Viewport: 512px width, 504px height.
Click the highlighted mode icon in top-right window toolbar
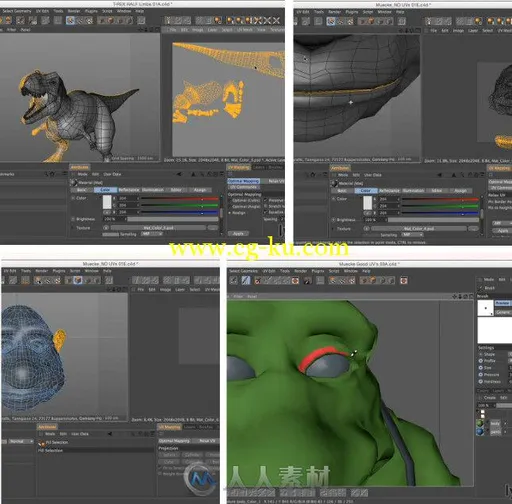tap(331, 21)
